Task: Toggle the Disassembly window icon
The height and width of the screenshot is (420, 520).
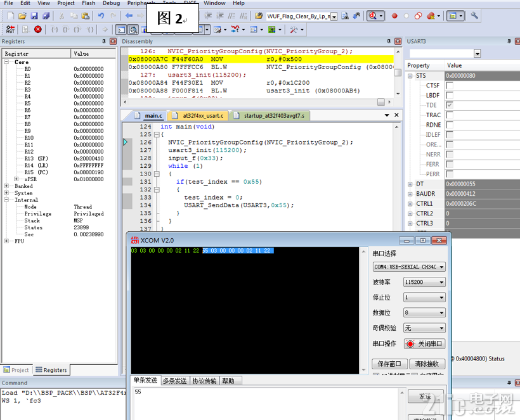Action: tap(133, 30)
